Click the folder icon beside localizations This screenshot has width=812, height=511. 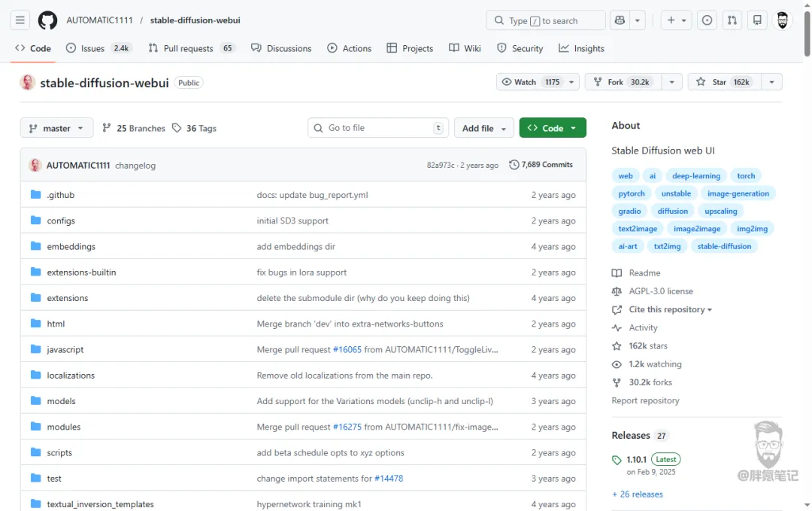coord(36,376)
